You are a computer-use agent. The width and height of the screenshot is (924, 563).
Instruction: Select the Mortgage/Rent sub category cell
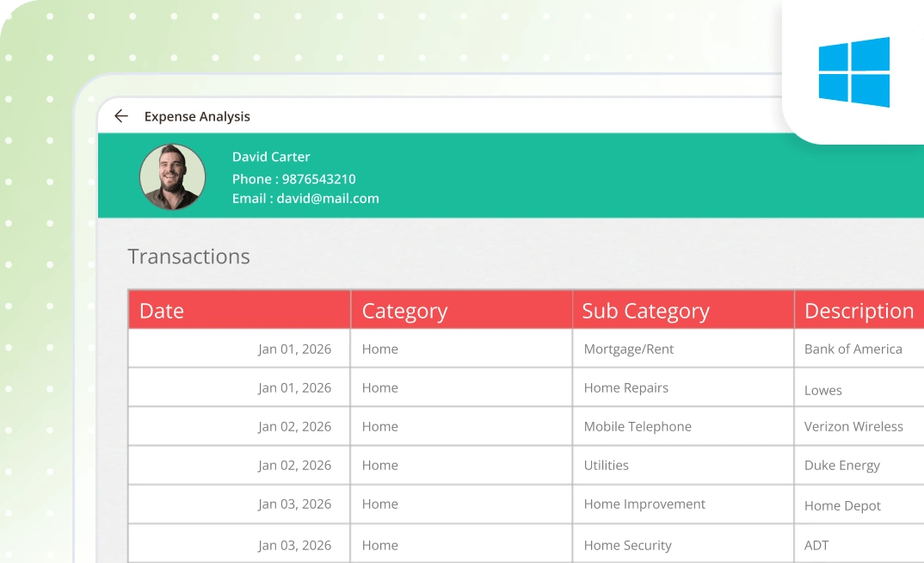683,349
